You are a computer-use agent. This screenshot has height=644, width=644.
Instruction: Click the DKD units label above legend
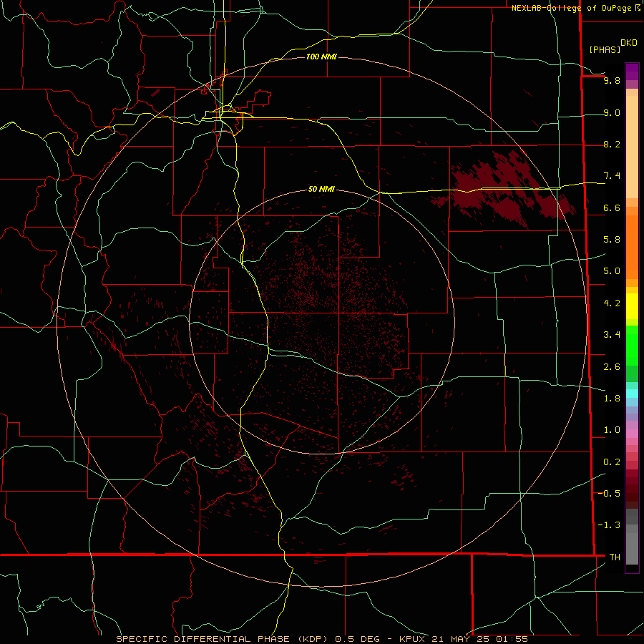pyautogui.click(x=629, y=43)
